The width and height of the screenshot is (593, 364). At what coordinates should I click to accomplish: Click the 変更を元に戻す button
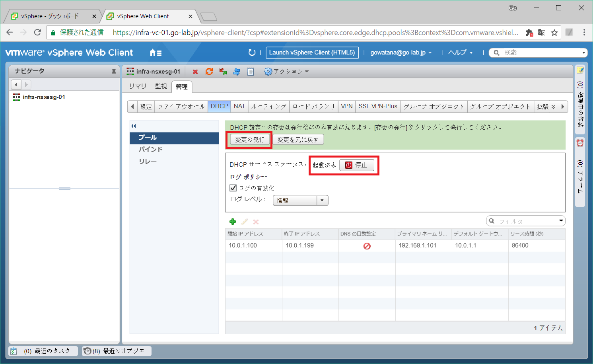click(x=298, y=140)
